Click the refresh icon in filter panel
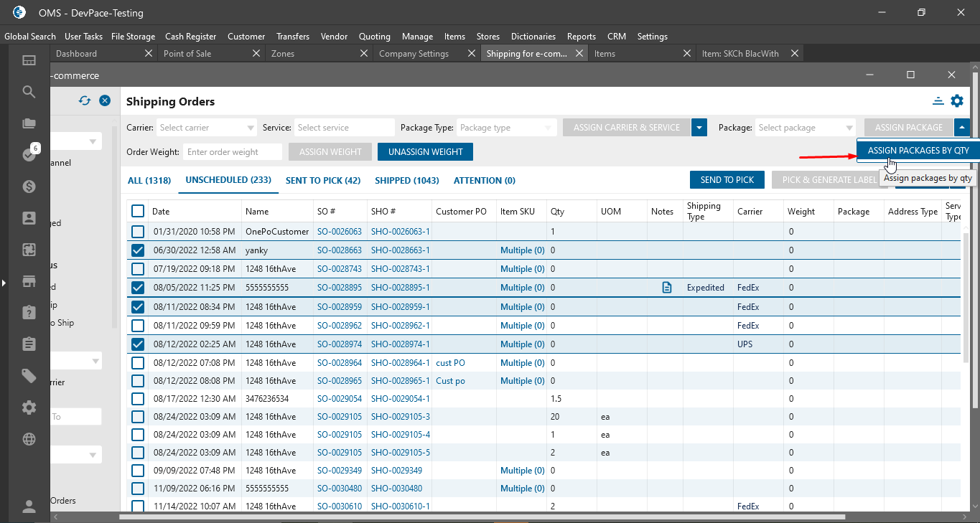 coord(85,101)
